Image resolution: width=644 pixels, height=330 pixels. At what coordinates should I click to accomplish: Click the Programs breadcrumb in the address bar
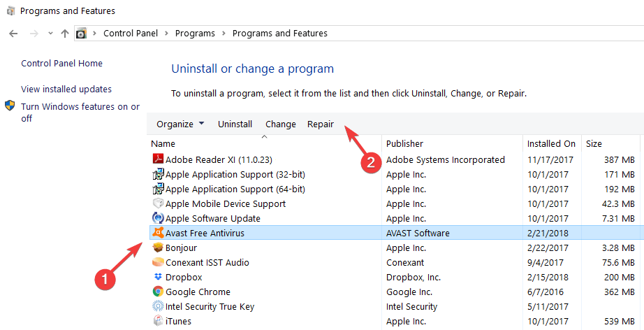pyautogui.click(x=195, y=34)
